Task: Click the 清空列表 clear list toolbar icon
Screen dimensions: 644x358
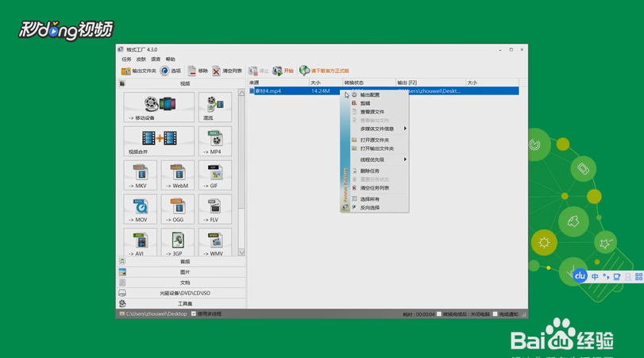Action: point(217,71)
